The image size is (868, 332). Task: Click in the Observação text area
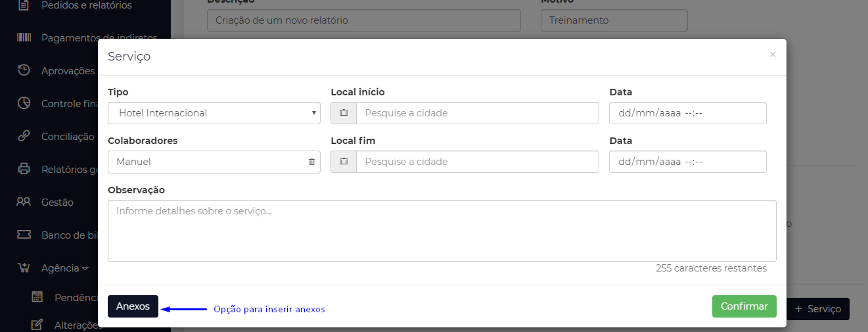[x=442, y=231]
